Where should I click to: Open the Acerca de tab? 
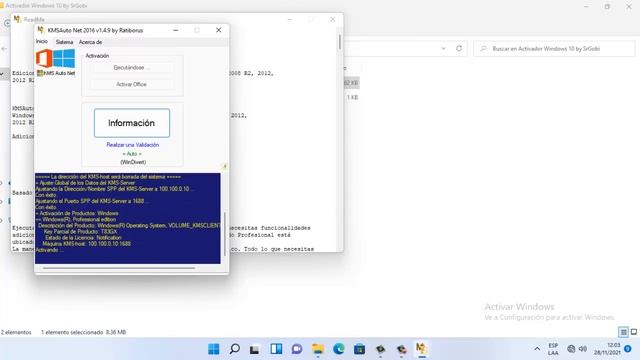click(x=90, y=42)
